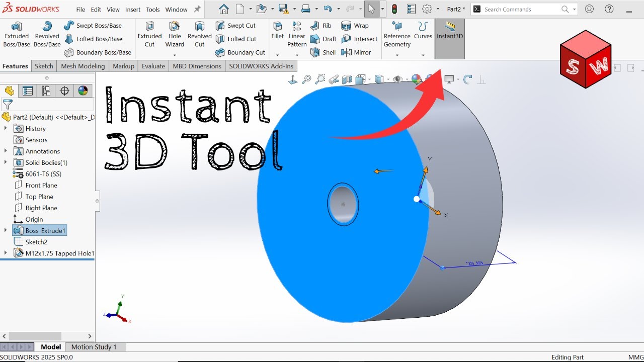The height and width of the screenshot is (362, 644).
Task: Start a Revolved Cut
Action: coord(200,34)
